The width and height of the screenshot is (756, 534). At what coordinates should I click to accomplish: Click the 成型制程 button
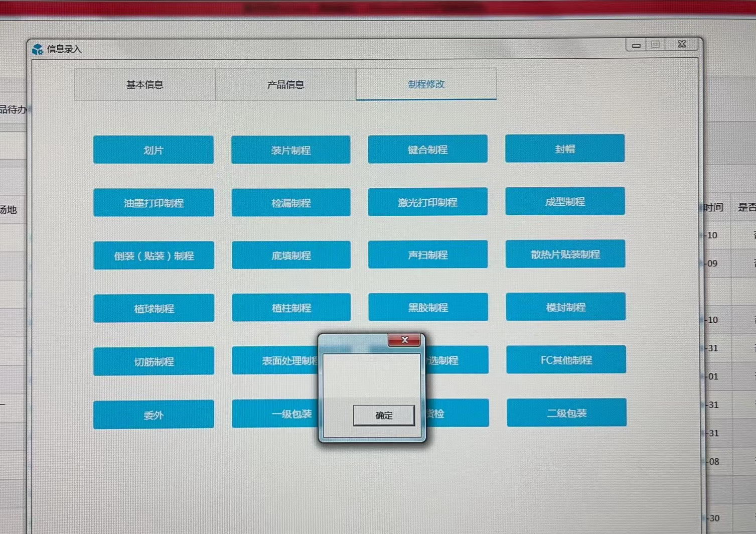click(x=565, y=201)
